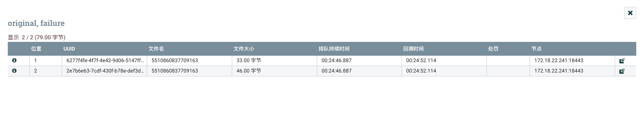Close the queue listing dialog

pyautogui.click(x=630, y=13)
